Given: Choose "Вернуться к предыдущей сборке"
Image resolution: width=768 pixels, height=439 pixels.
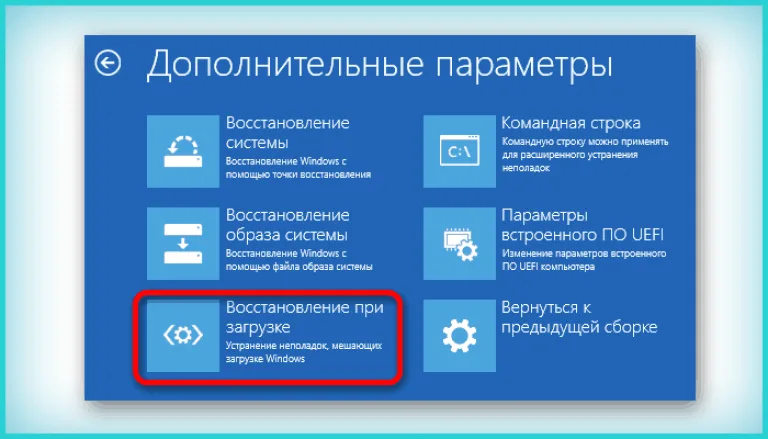Looking at the screenshot, I should click(x=579, y=317).
